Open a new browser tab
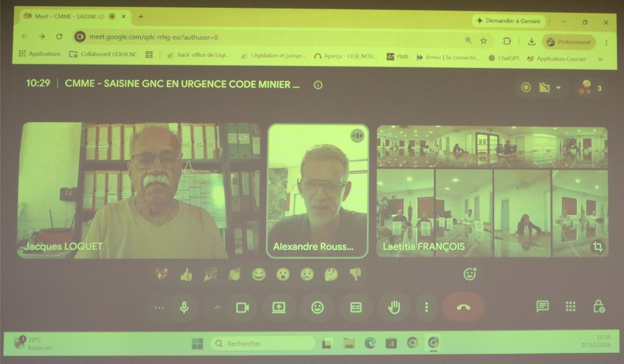Screen dimensions: 624x364 [x=140, y=17]
